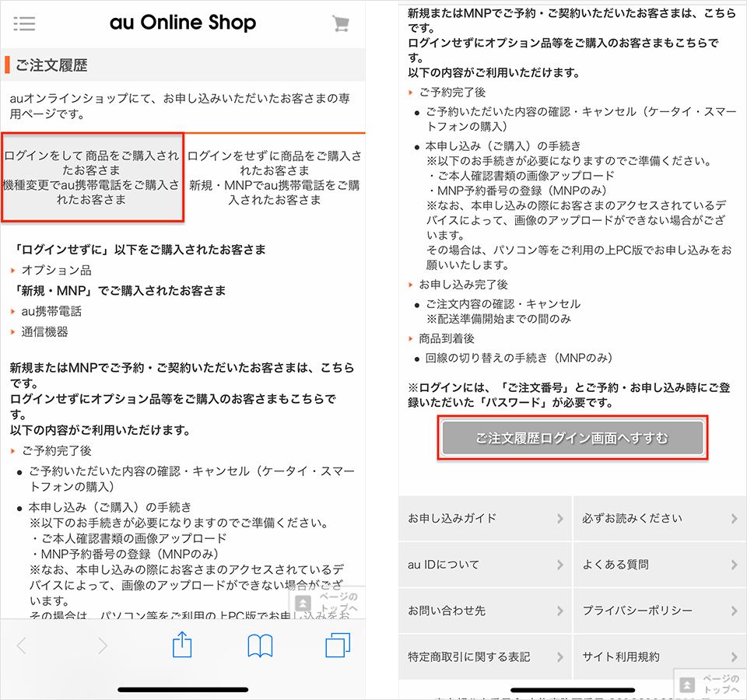
Task: Tap the chevron beside プライバシーポリシー
Action: 734,611
